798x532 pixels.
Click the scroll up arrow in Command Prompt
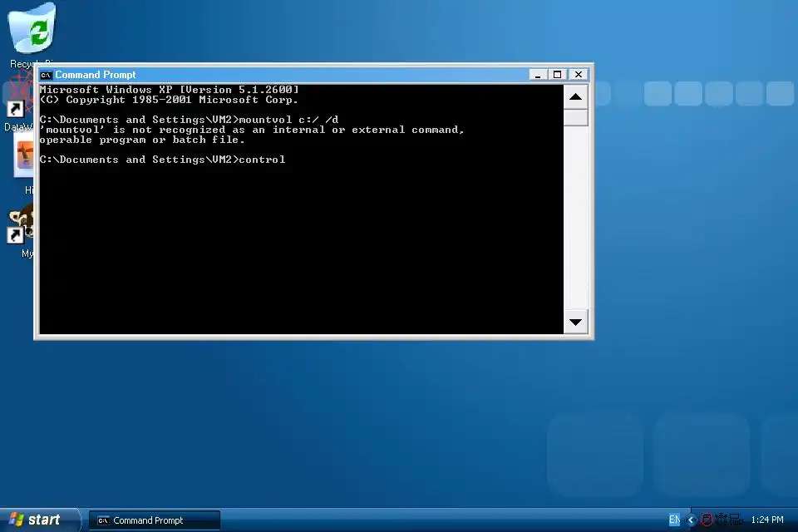pos(575,96)
